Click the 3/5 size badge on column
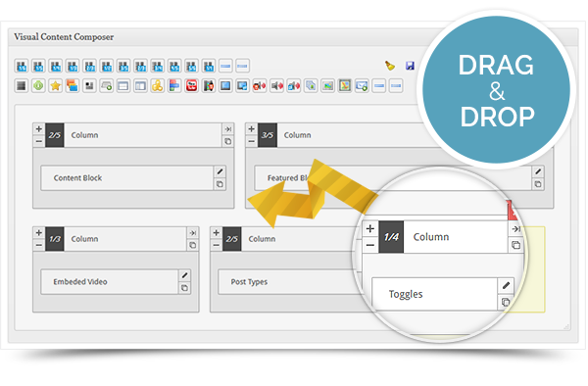The height and width of the screenshot is (386, 588). click(x=268, y=135)
